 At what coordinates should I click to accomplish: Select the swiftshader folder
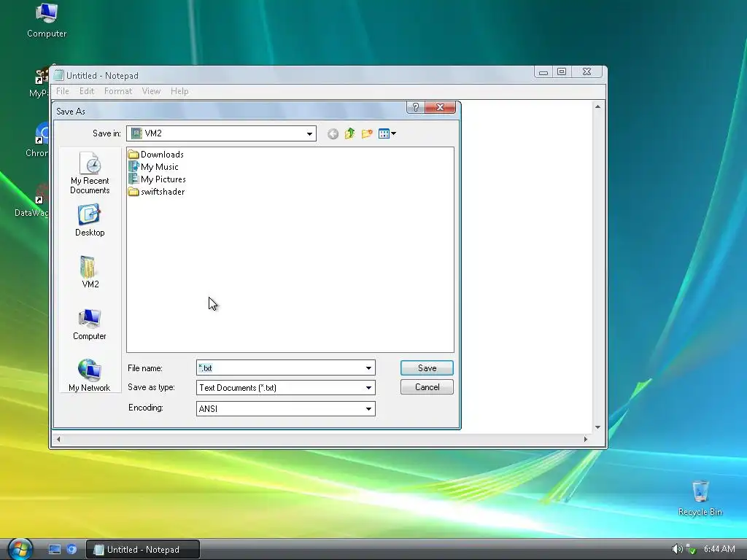tap(157, 192)
